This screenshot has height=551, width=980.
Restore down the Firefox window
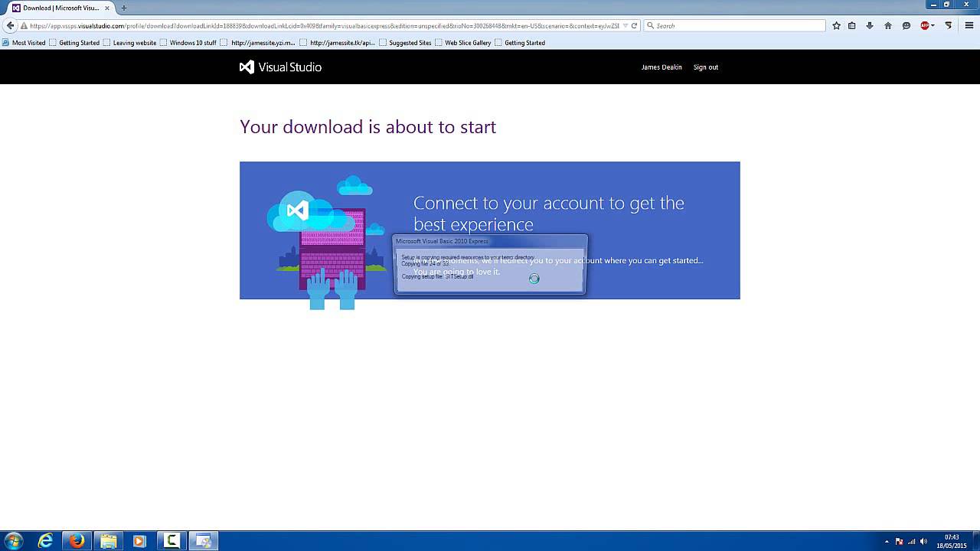tap(947, 5)
